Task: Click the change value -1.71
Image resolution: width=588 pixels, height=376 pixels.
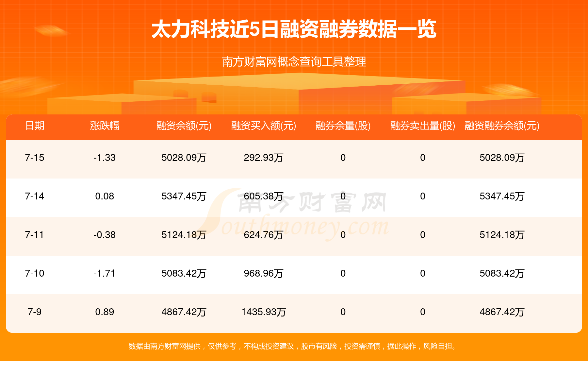Action: pyautogui.click(x=105, y=273)
